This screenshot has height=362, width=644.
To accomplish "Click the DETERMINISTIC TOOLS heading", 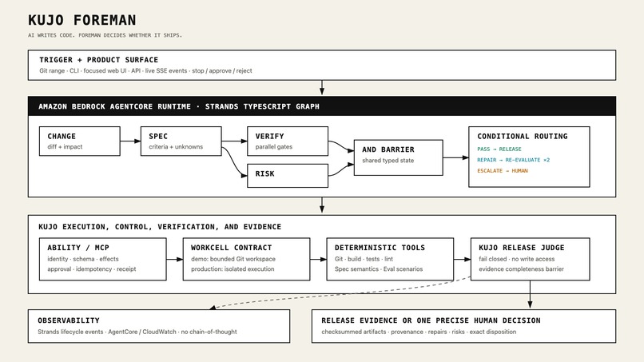I will click(380, 248).
